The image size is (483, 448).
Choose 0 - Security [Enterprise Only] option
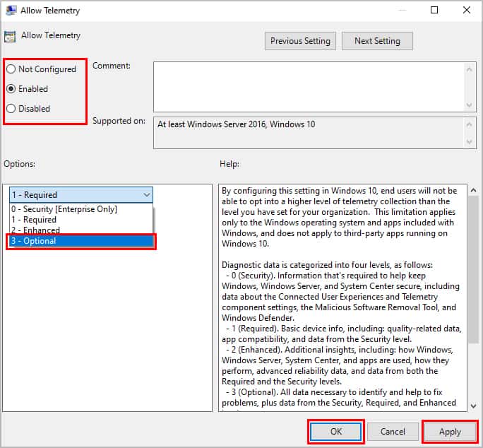81,209
